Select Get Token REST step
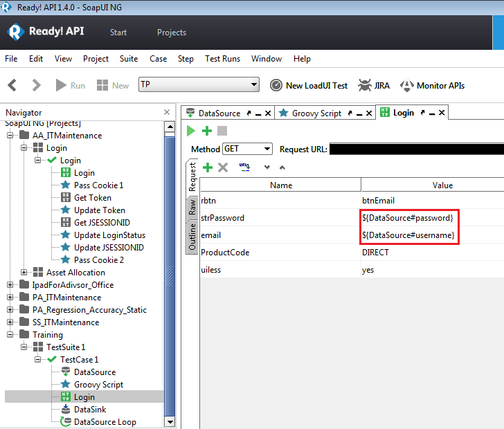The image size is (504, 429). click(93, 198)
